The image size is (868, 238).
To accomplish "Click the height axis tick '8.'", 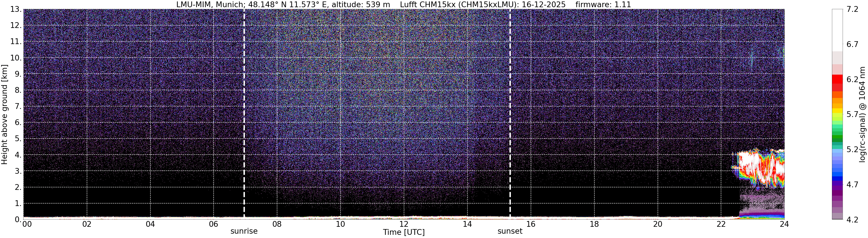I will (18, 90).
